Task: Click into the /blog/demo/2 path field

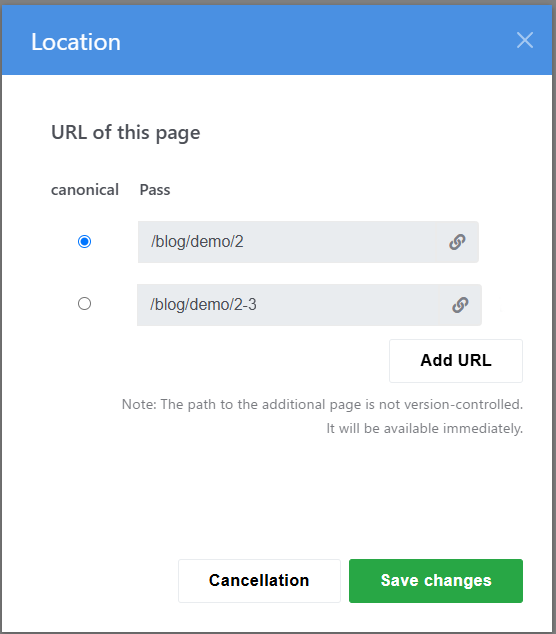Action: (x=287, y=242)
